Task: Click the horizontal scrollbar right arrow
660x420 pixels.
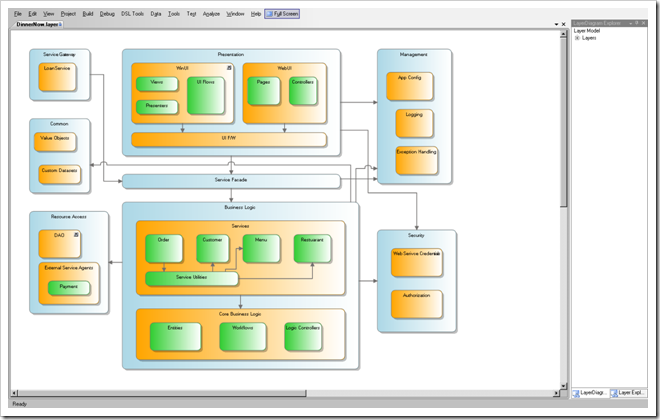Action: [556, 393]
